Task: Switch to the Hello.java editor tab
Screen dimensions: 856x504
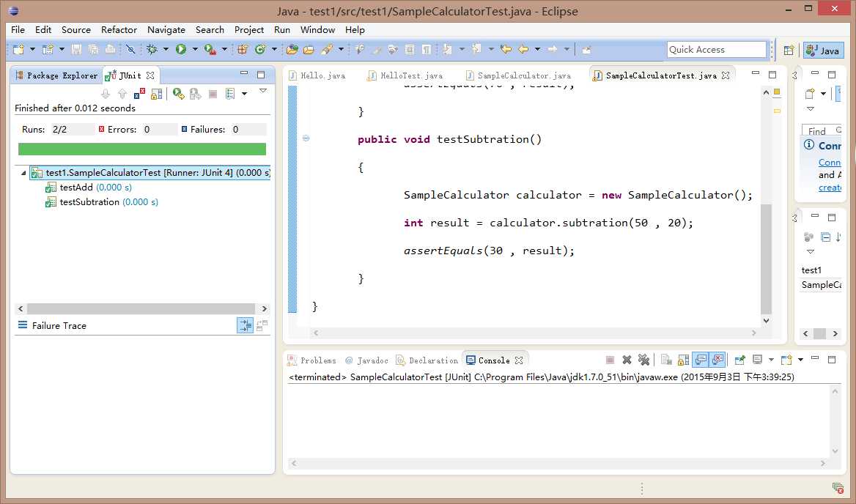Action: [x=317, y=75]
